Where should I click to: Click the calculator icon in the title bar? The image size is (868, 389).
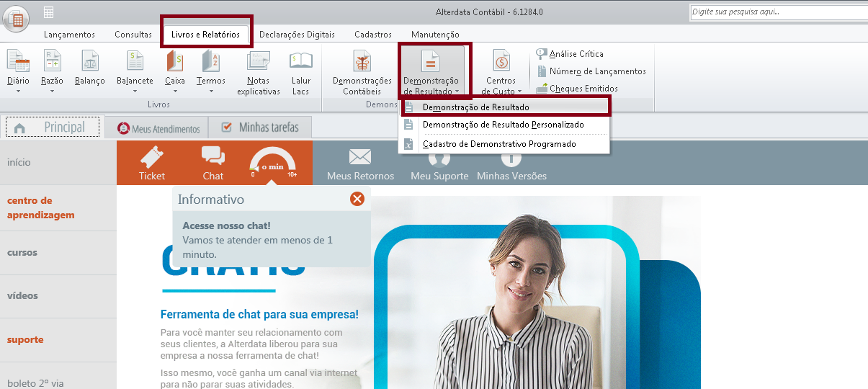pyautogui.click(x=49, y=12)
